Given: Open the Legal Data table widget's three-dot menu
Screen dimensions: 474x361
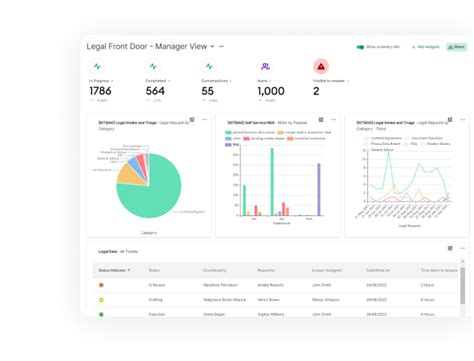Looking at the screenshot, I should click(462, 248).
